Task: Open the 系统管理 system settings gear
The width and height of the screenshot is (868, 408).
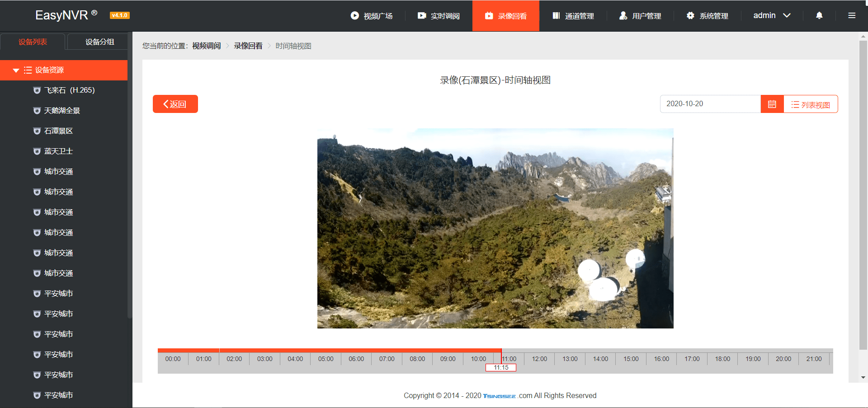Action: click(707, 15)
